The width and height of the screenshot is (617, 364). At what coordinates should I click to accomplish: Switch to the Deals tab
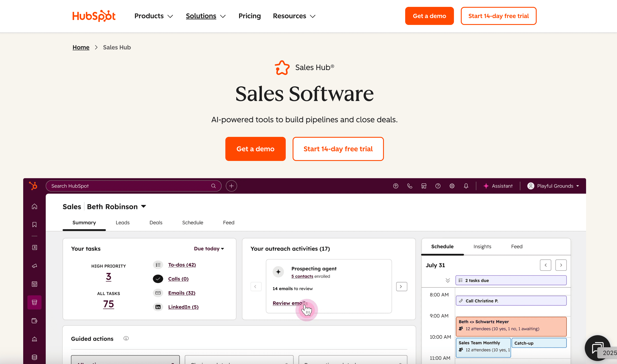click(156, 222)
